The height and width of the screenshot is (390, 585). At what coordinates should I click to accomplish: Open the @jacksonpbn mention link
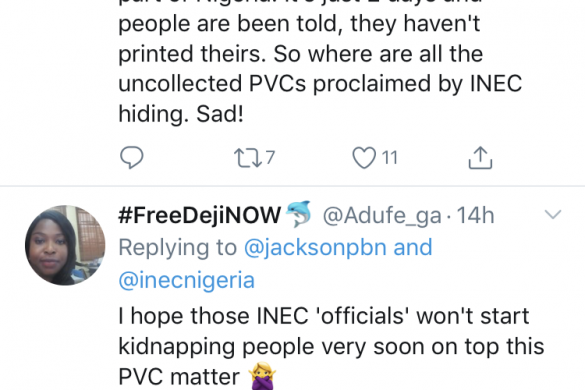pyautogui.click(x=315, y=248)
